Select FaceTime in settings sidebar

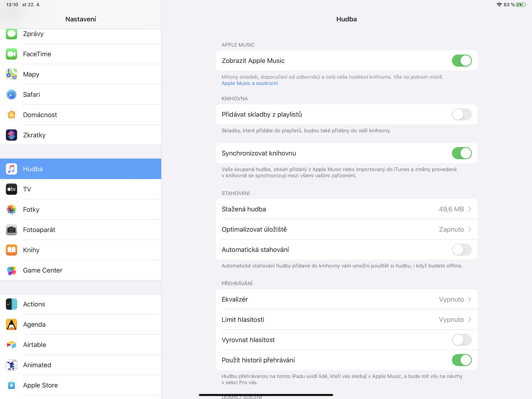pos(81,54)
